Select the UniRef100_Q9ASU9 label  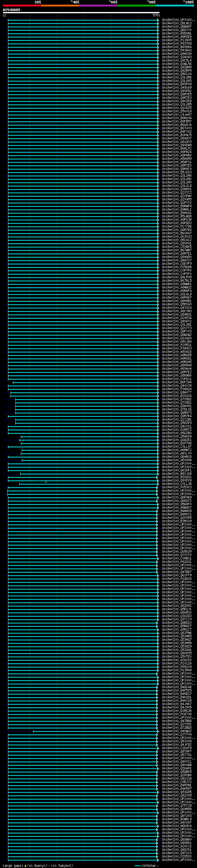pyautogui.click(x=177, y=54)
